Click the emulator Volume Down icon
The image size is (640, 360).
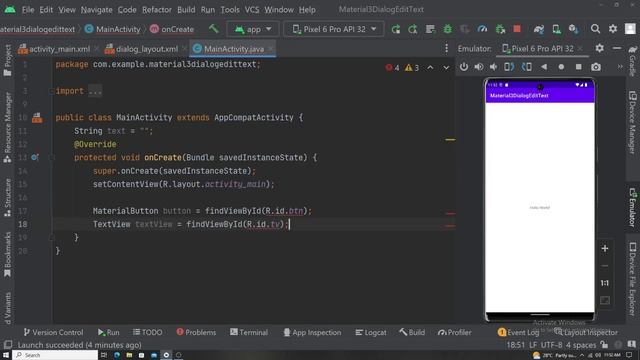click(x=494, y=67)
